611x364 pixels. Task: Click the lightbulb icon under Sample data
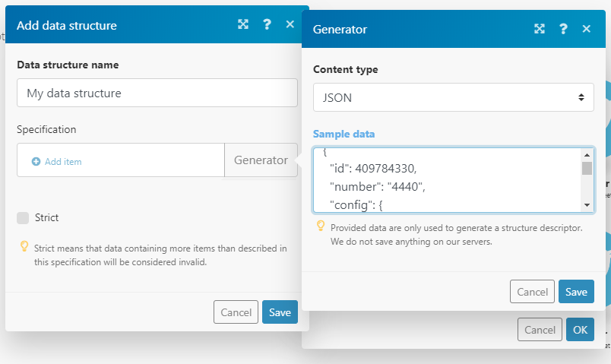(x=321, y=226)
